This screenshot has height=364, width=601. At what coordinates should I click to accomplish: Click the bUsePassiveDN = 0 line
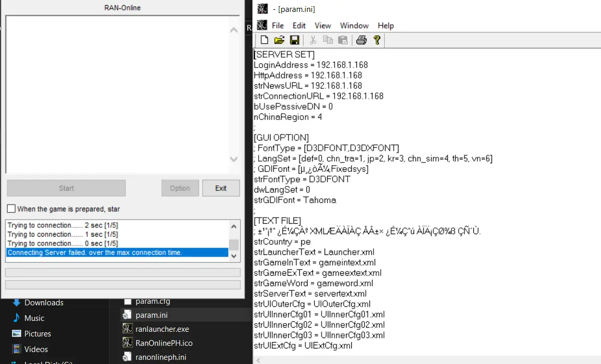click(293, 106)
